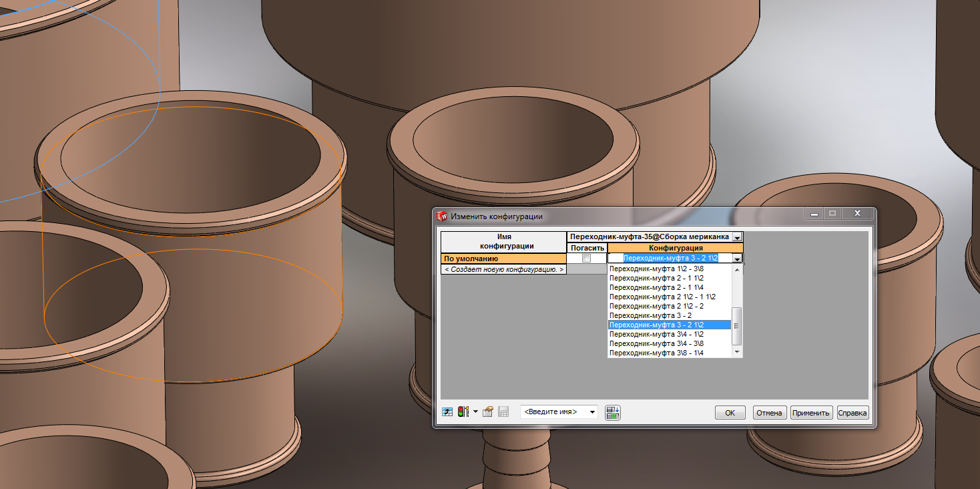Viewport: 980px width, 489px height.
Task: Click < Создает новую конфигурацию. > row
Action: pos(503,269)
